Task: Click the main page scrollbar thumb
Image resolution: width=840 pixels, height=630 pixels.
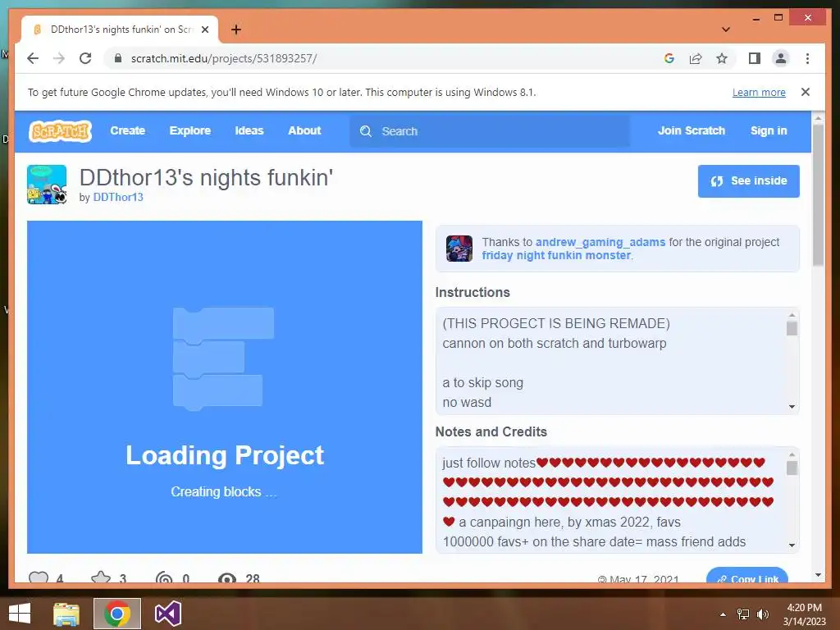Action: (818, 195)
